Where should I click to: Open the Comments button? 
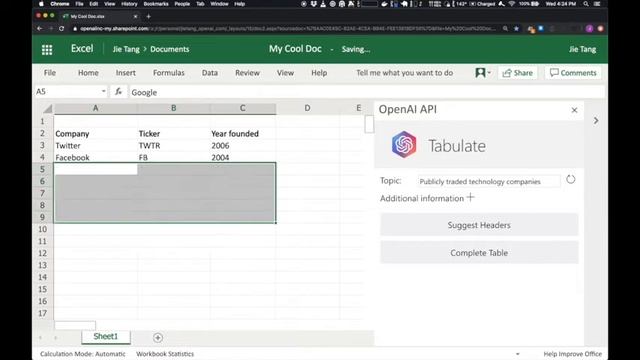tap(573, 73)
